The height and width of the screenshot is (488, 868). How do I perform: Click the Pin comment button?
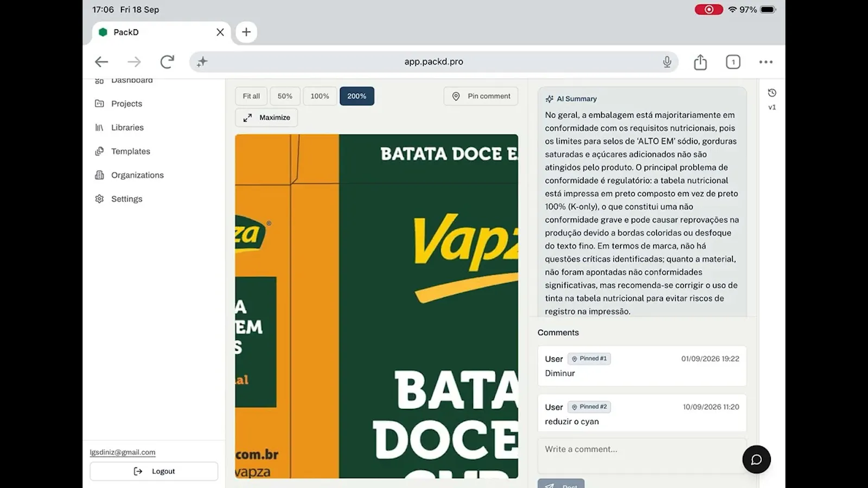pyautogui.click(x=481, y=96)
